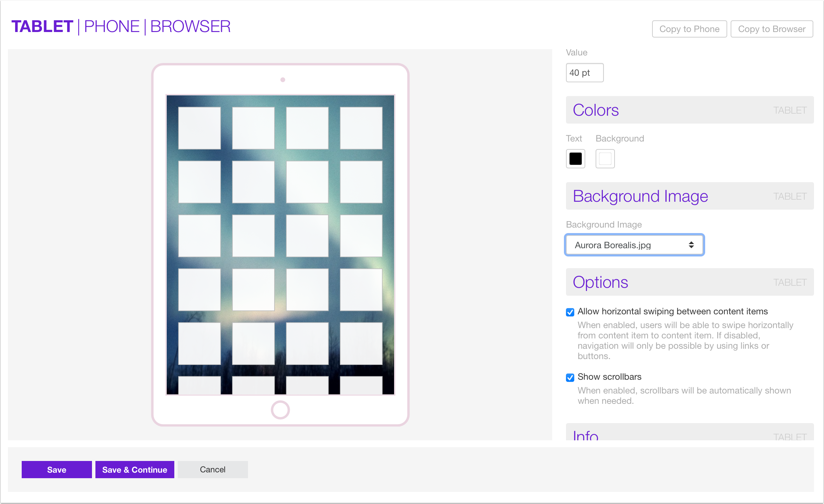Image resolution: width=824 pixels, height=504 pixels.
Task: Click the Background Image section header
Action: (690, 196)
